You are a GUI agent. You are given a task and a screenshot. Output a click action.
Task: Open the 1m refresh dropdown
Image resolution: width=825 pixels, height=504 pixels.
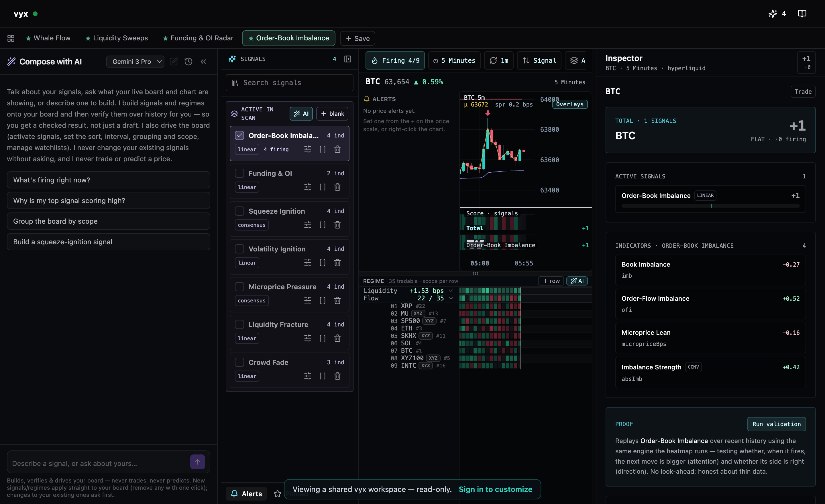pos(499,61)
